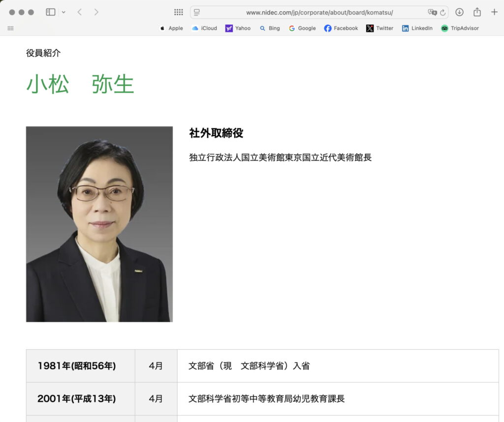The image size is (504, 422).
Task: Click the 1981年(昭和56年) table cell
Action: pyautogui.click(x=81, y=366)
